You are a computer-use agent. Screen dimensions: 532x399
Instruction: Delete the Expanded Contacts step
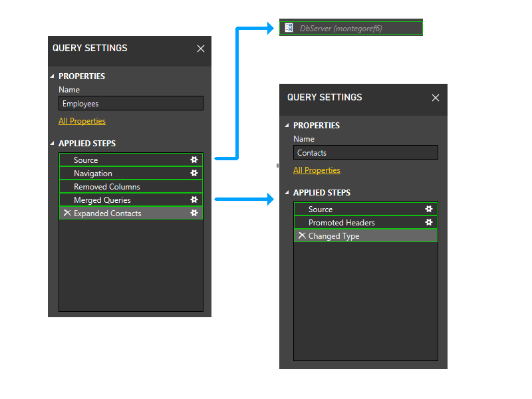pos(66,213)
